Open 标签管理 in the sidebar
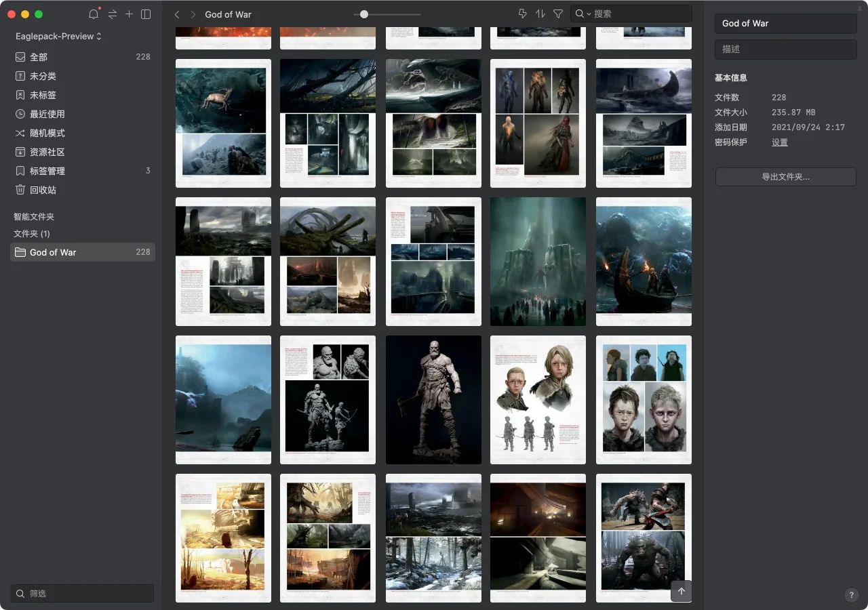 pyautogui.click(x=83, y=171)
